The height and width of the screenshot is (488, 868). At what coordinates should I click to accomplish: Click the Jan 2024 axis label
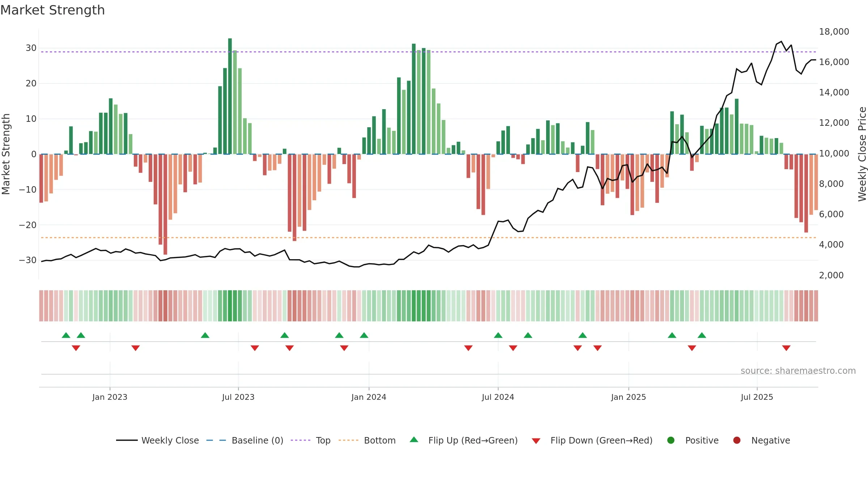(369, 397)
